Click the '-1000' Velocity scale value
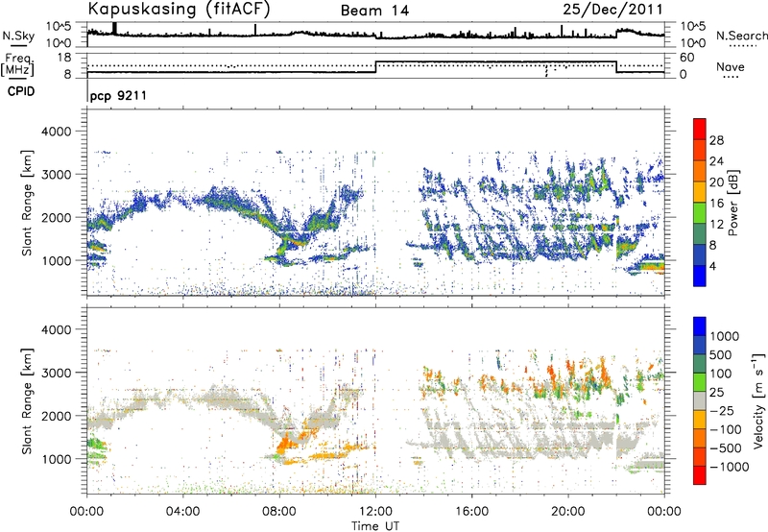 pos(730,467)
